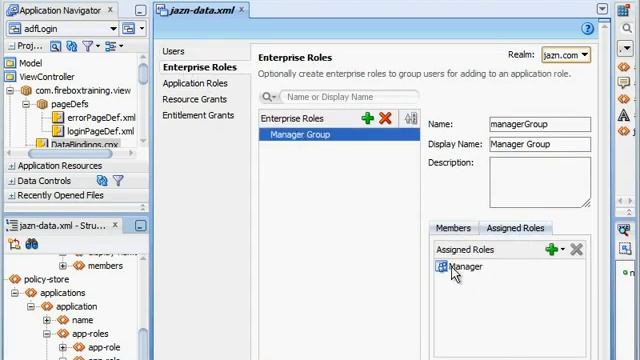Select Manager Group in Enterprise Roles list
The height and width of the screenshot is (360, 640).
tap(339, 135)
